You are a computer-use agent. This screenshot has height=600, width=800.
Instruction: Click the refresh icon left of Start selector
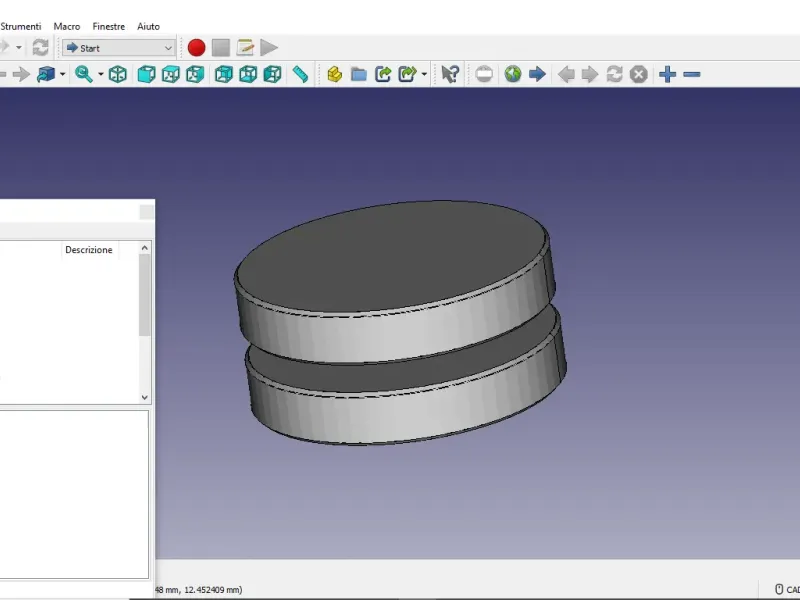[40, 48]
